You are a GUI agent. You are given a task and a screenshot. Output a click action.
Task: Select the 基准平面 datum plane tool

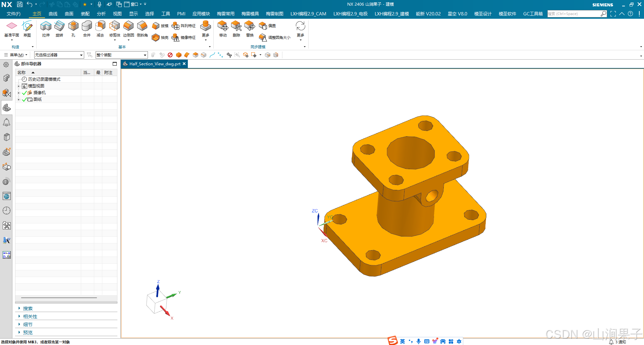click(x=11, y=29)
